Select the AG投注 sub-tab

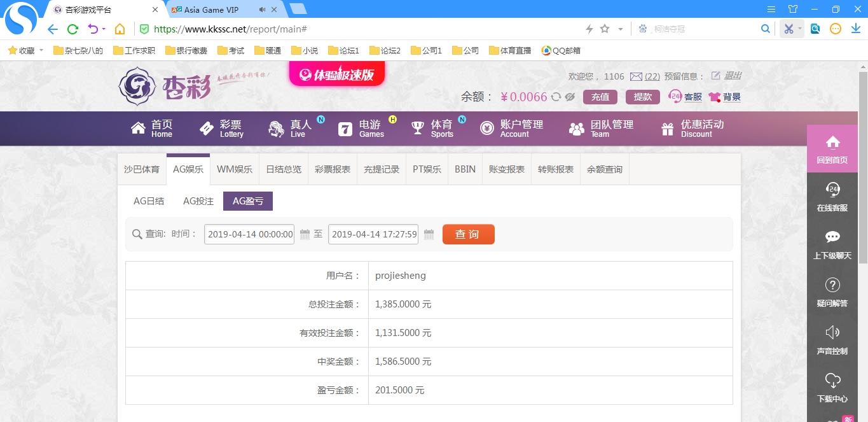tap(198, 201)
